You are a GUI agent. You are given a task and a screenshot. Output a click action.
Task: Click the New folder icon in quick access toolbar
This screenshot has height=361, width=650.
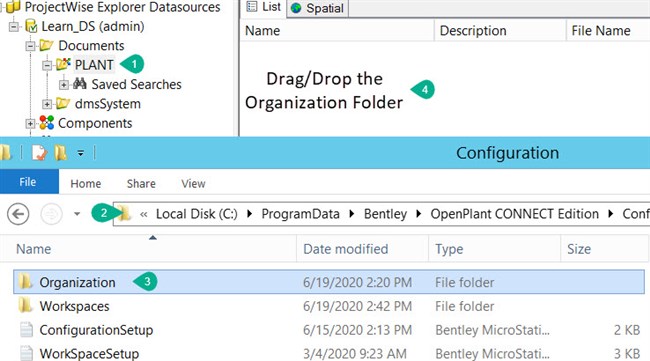coord(61,153)
